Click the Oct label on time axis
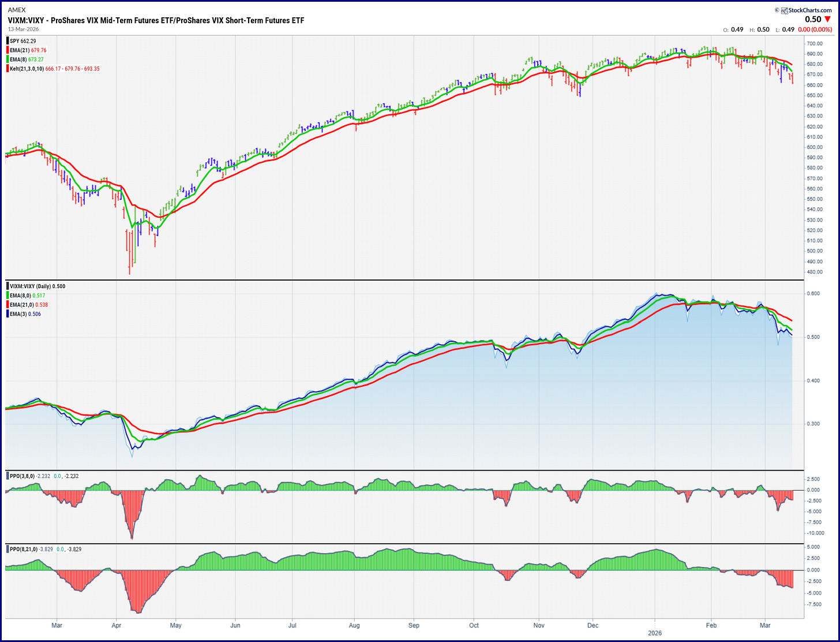This screenshot has width=840, height=642. pos(474,625)
